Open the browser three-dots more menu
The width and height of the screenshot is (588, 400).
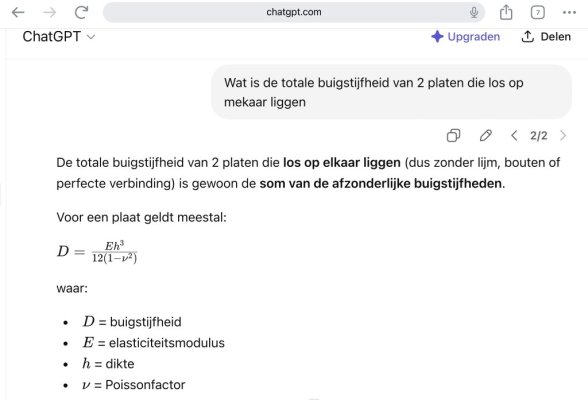point(569,12)
